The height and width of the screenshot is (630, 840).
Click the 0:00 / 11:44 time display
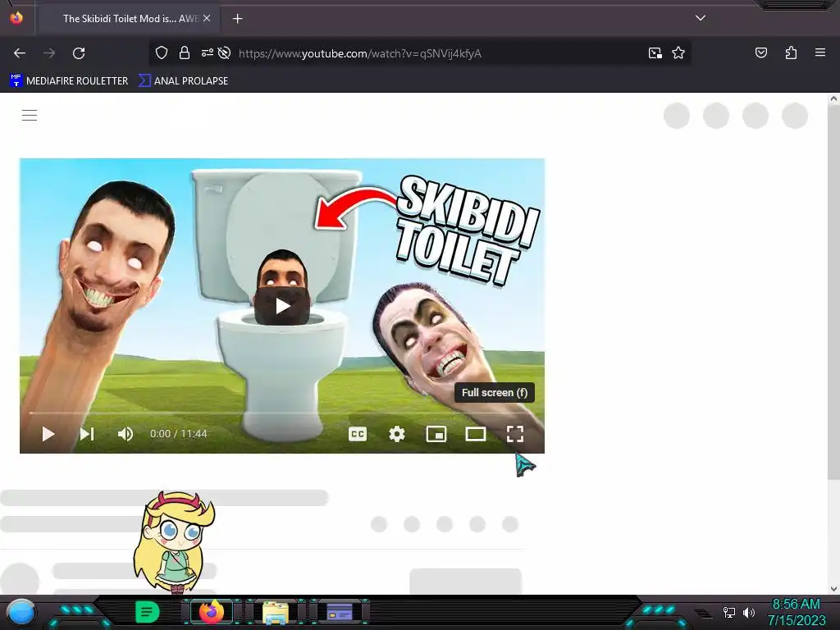(178, 434)
